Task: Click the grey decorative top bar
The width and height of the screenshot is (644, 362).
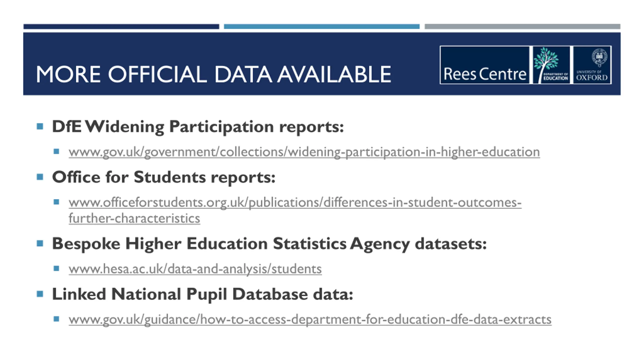Action: click(x=522, y=26)
